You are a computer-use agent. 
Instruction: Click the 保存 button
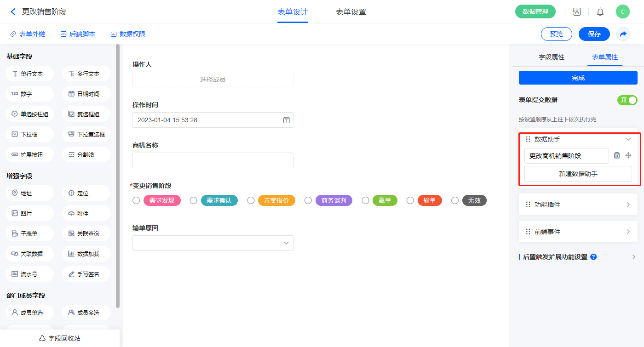(594, 34)
